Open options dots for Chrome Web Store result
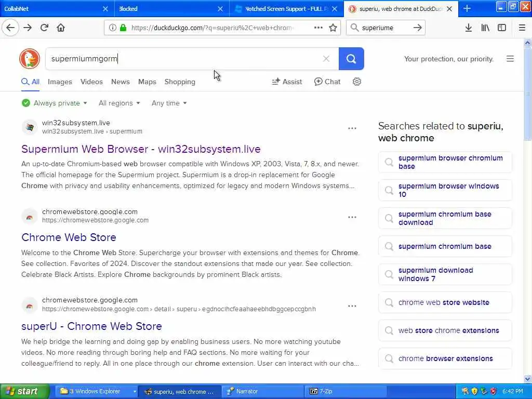The width and height of the screenshot is (532, 399). (x=352, y=217)
